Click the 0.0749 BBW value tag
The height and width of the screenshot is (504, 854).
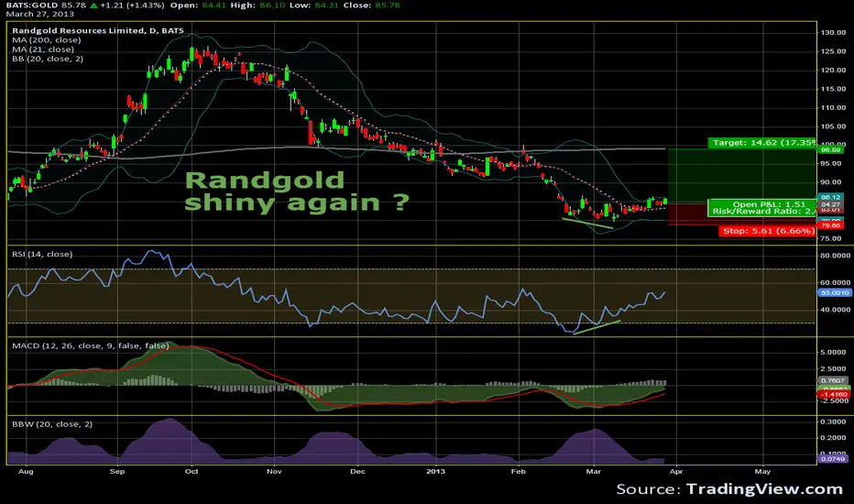click(833, 459)
